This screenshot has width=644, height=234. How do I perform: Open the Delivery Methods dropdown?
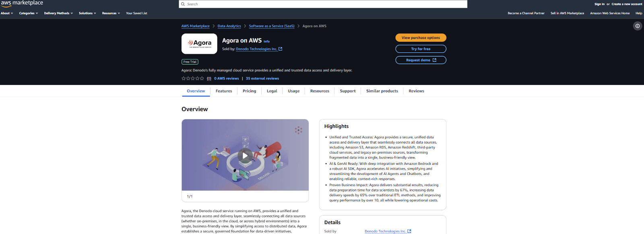[58, 13]
